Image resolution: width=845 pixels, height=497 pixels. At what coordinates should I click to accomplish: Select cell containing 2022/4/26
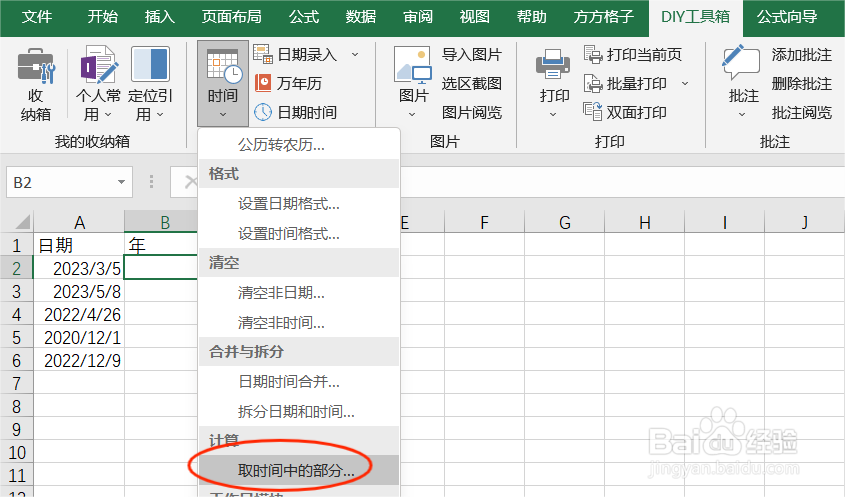[79, 314]
